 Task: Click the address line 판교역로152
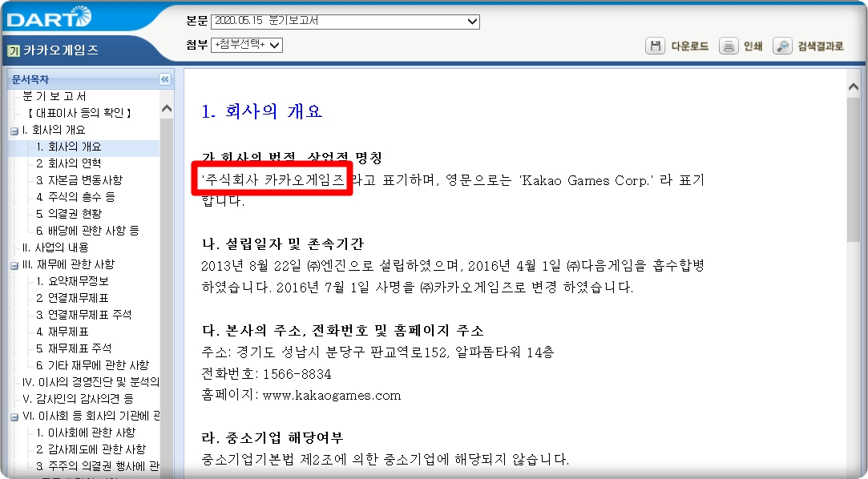(x=377, y=352)
